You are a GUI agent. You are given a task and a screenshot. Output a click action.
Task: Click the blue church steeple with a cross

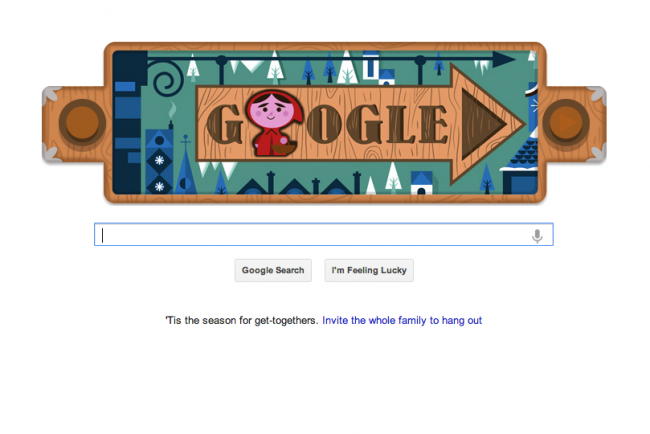tap(186, 166)
